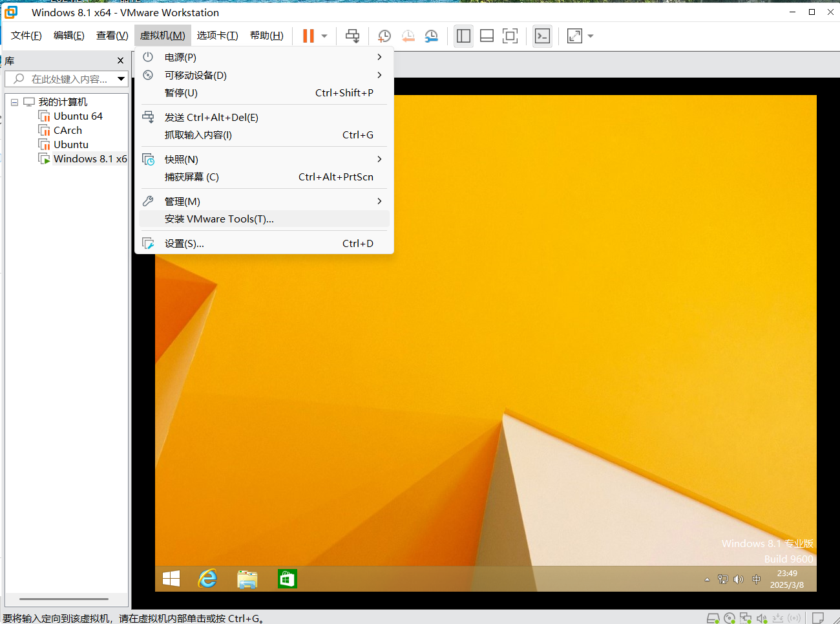Image resolution: width=840 pixels, height=624 pixels.
Task: Choose 发送 Ctrl+Alt+Del(E) menu entry
Action: coord(264,117)
